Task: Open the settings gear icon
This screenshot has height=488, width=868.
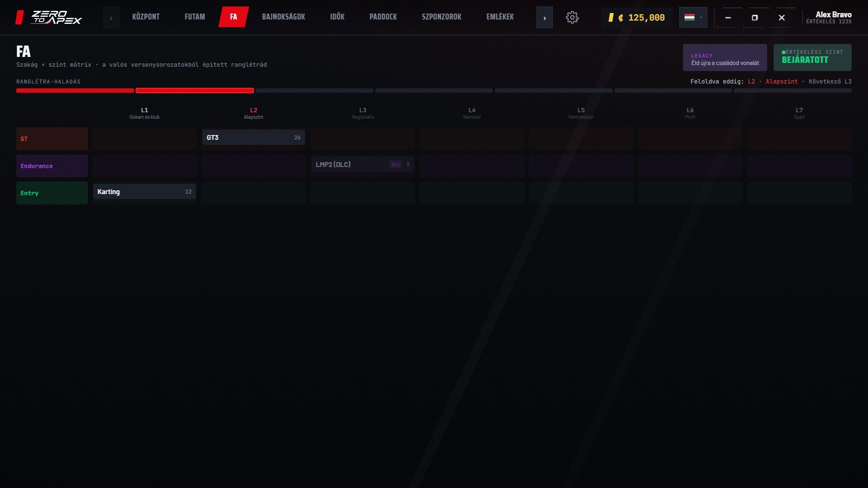Action: 572,17
